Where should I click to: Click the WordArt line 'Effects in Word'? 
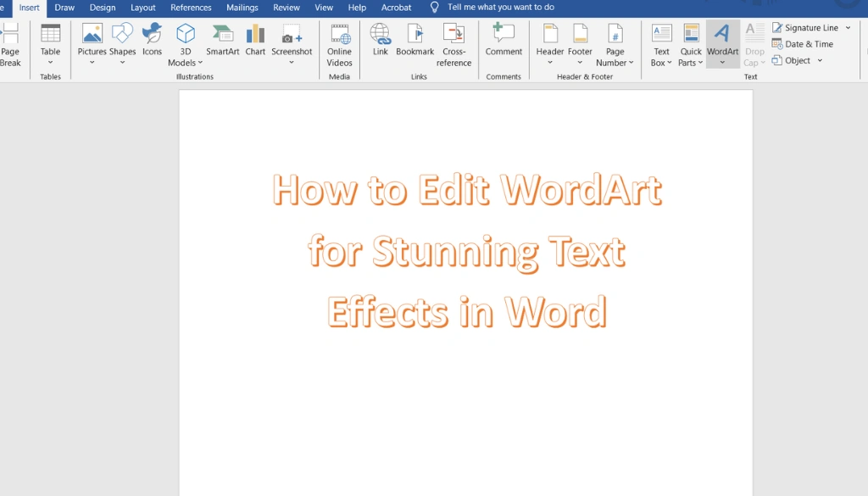point(467,312)
